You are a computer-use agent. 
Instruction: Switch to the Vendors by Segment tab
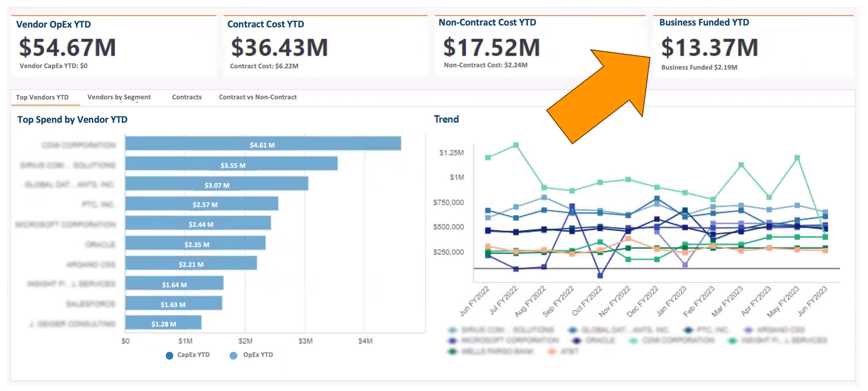pyautogui.click(x=119, y=97)
